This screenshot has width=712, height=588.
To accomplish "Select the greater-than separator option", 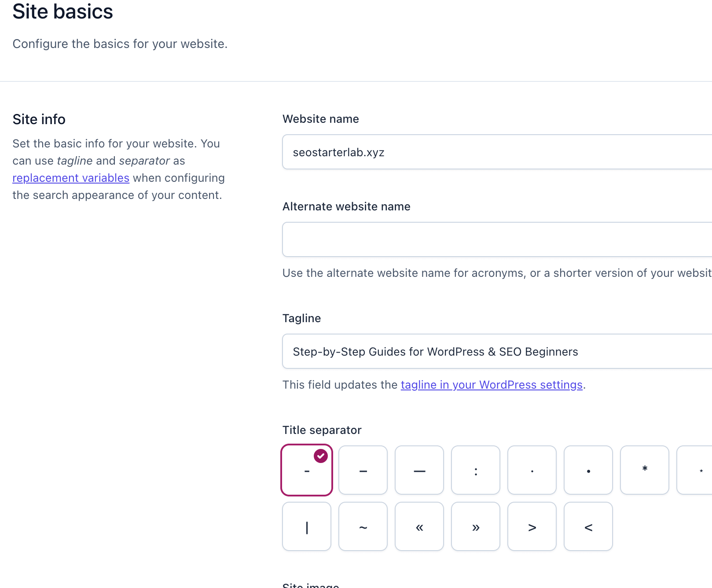I will coord(532,526).
